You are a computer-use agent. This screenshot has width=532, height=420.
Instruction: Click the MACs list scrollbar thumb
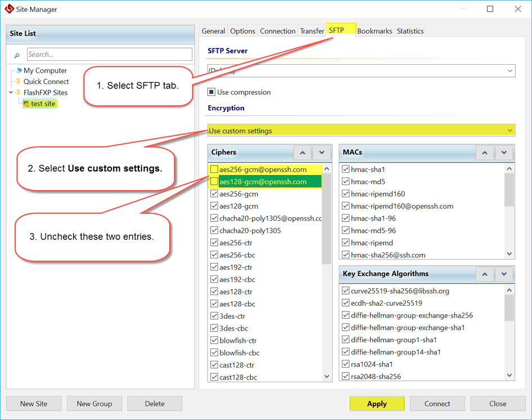(x=509, y=190)
